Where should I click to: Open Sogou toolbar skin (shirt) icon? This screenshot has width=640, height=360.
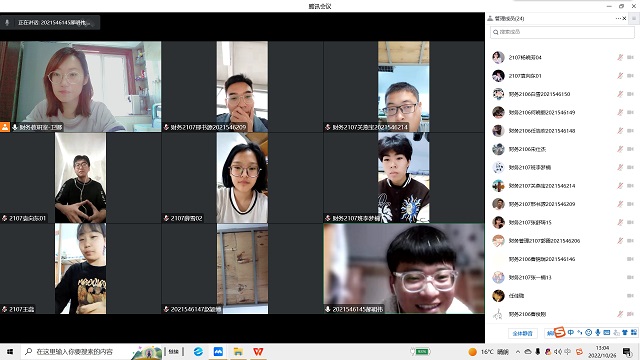click(x=625, y=333)
